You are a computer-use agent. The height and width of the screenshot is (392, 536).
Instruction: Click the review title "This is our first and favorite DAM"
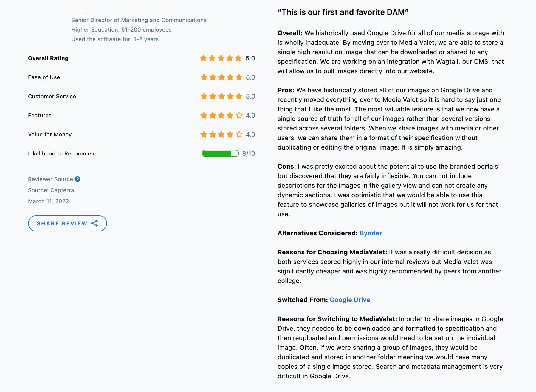point(343,12)
